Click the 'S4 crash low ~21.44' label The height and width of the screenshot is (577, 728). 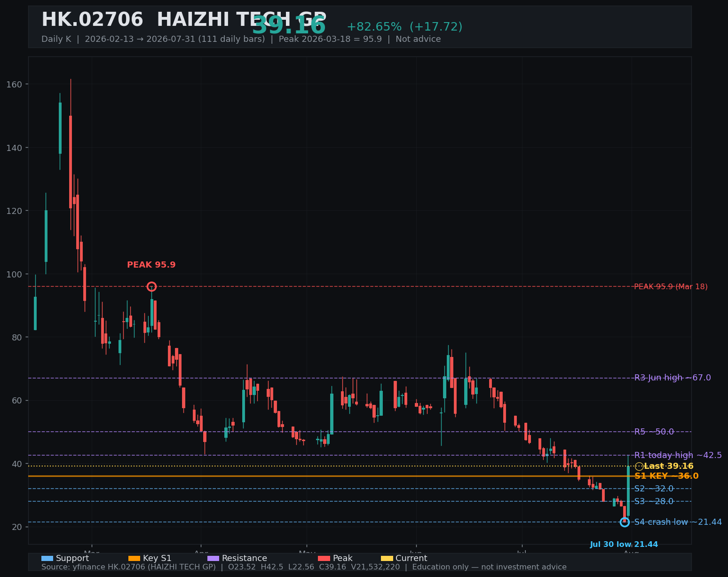678,522
